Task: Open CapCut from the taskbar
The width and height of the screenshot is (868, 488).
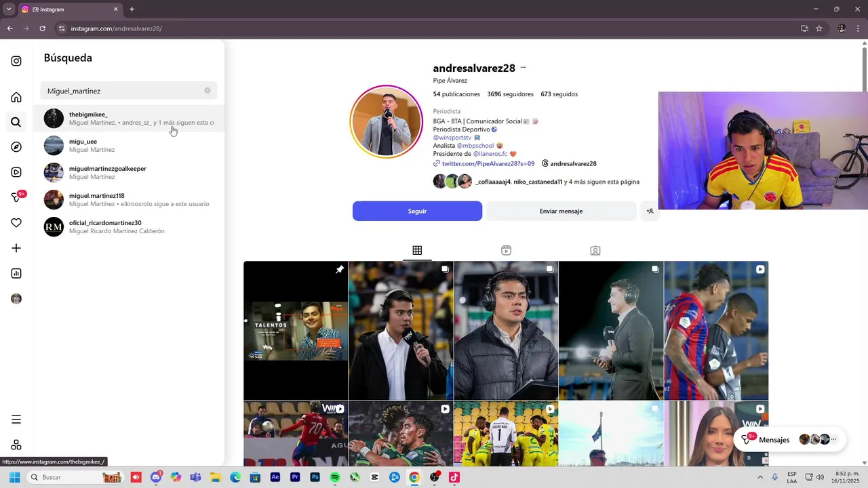Action: [375, 477]
